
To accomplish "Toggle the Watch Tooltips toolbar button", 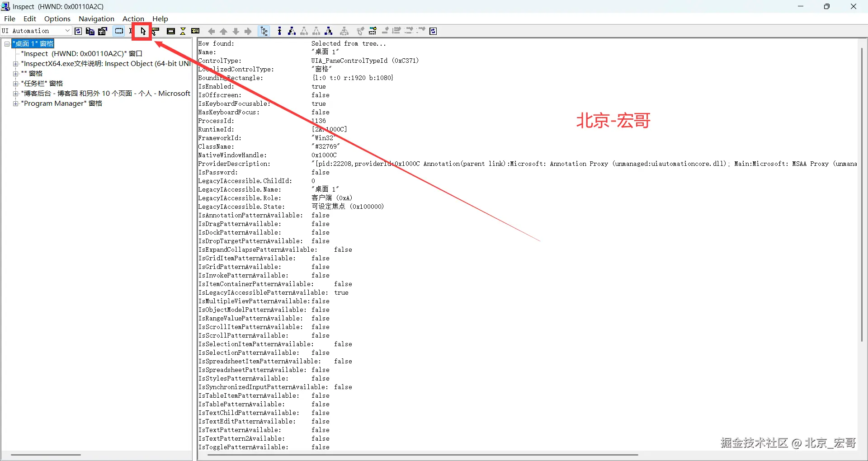I will click(x=156, y=31).
